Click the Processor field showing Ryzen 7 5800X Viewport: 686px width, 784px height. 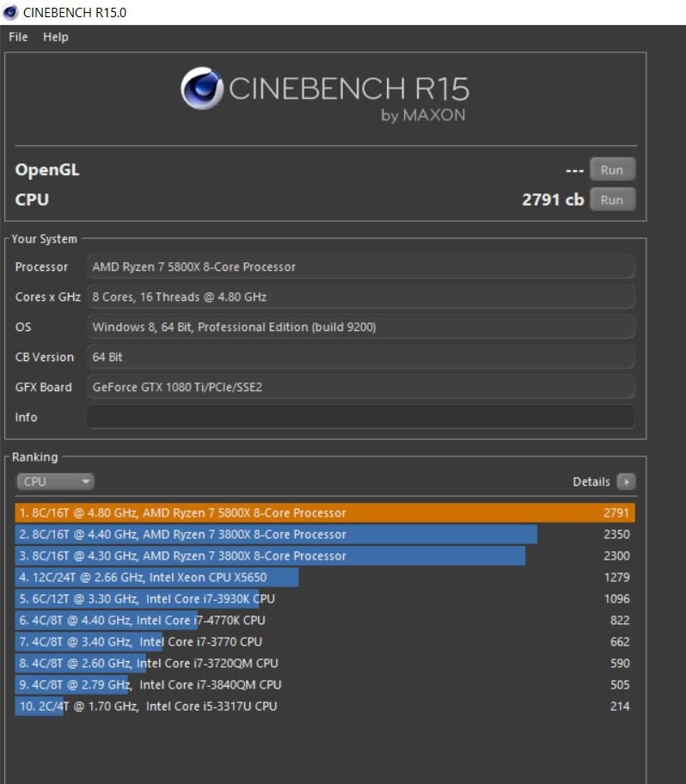tap(361, 266)
